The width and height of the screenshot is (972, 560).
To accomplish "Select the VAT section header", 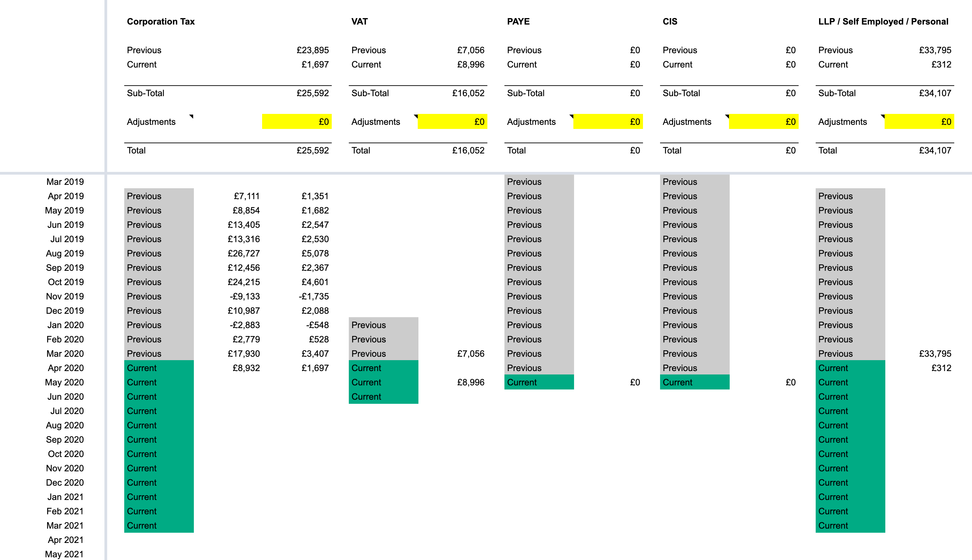I will [359, 21].
